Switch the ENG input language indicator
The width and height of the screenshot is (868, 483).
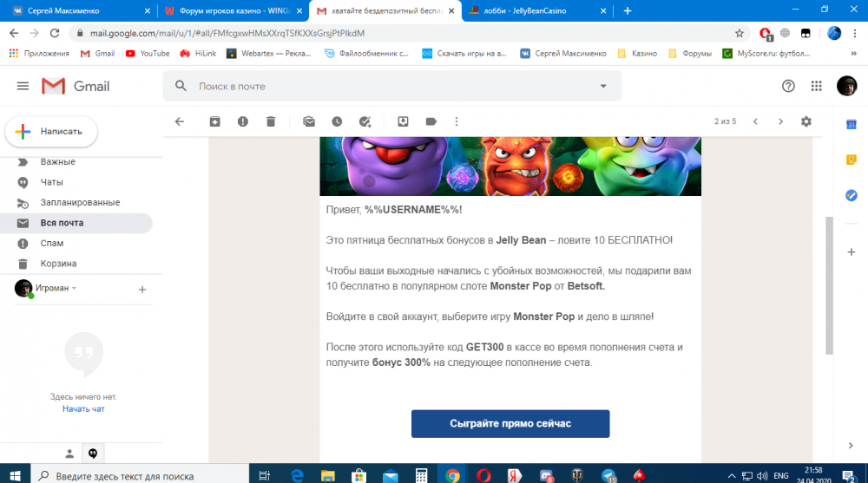point(781,476)
